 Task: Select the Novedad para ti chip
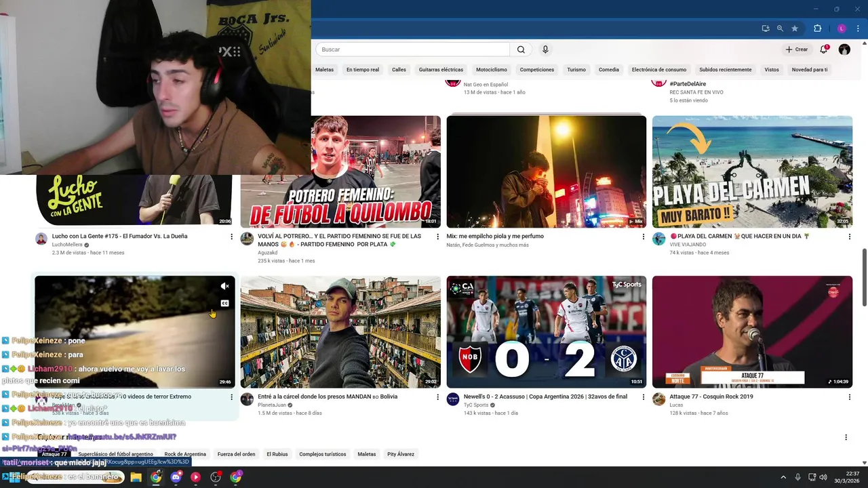[x=810, y=69]
